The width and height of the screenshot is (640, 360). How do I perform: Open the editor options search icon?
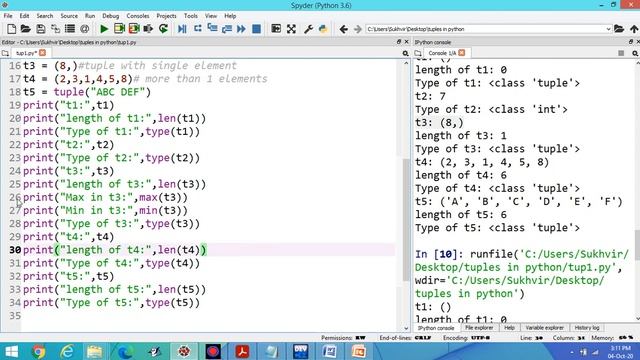405,53
